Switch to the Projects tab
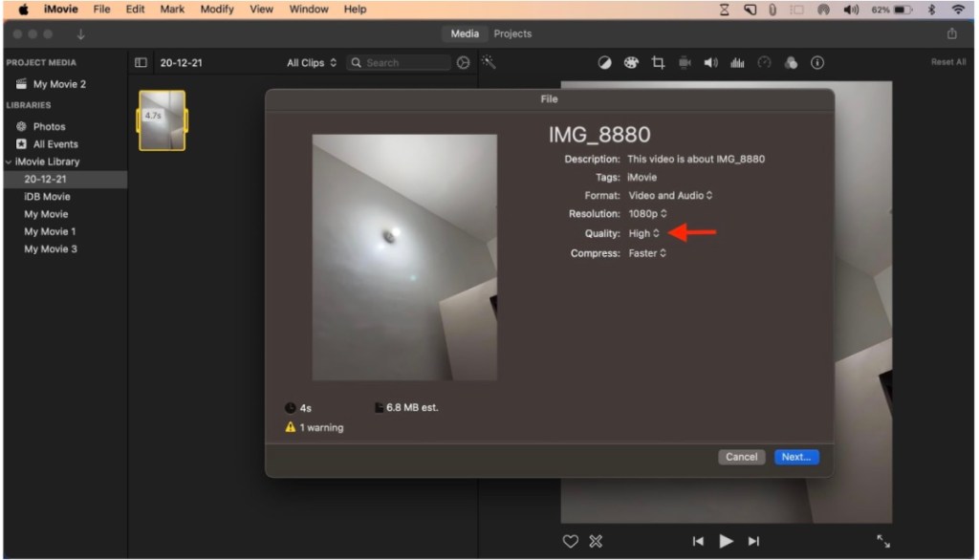979x560 pixels. [512, 33]
